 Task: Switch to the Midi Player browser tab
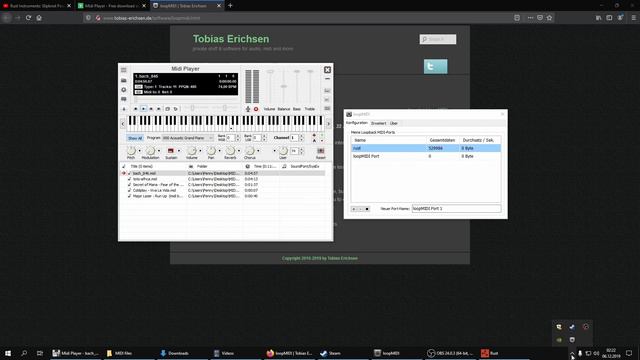[x=112, y=6]
